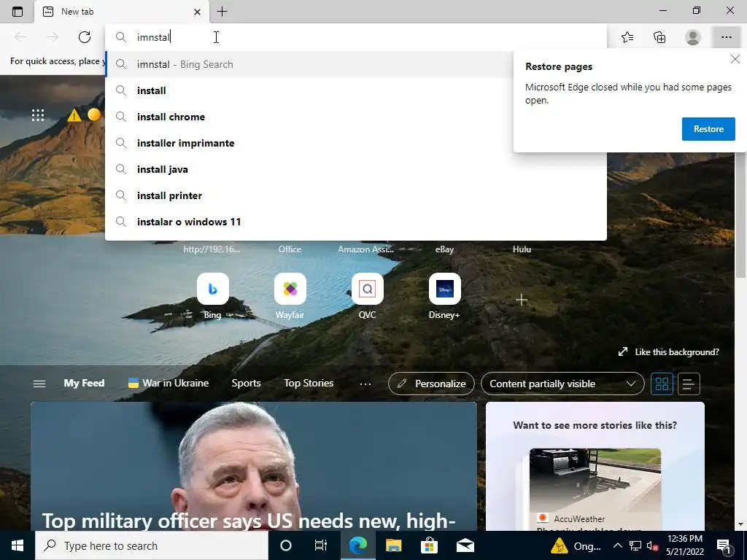Image resolution: width=747 pixels, height=560 pixels.
Task: Open the QVC quick link tile
Action: pyautogui.click(x=368, y=289)
